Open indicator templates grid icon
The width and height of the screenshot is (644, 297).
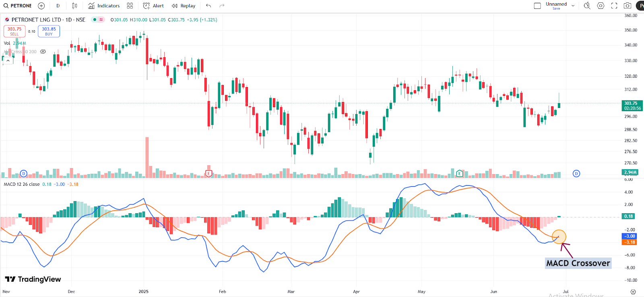[130, 6]
